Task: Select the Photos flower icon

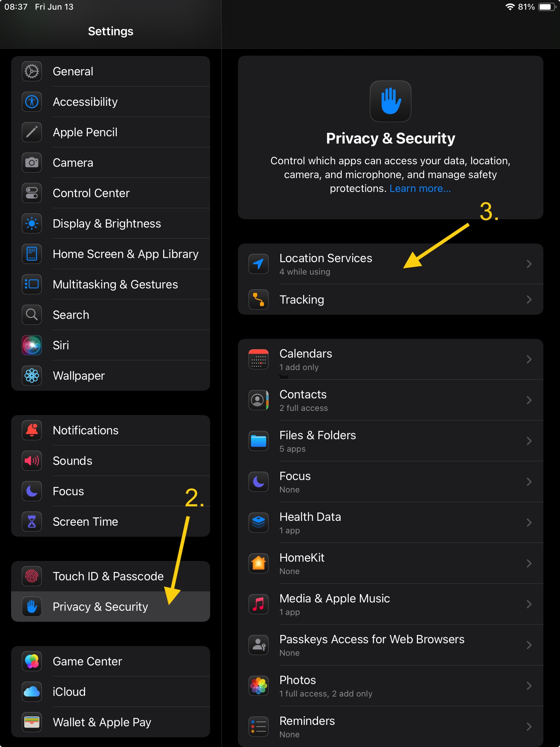Action: [x=259, y=686]
